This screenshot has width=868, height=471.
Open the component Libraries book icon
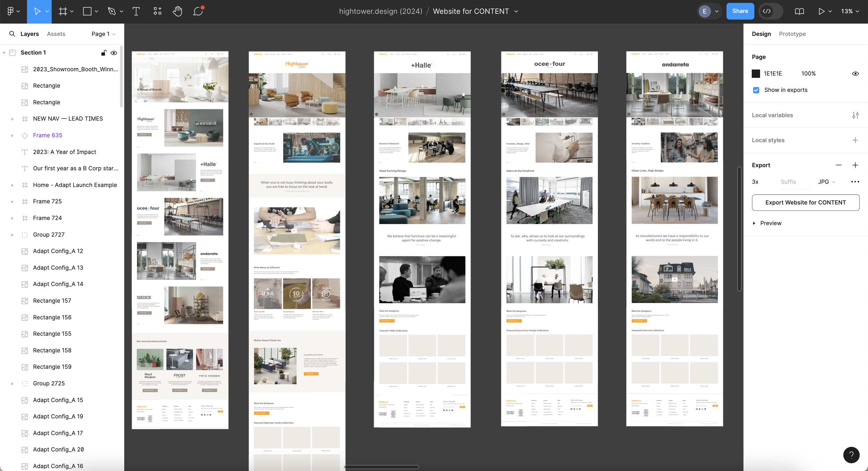click(x=799, y=11)
